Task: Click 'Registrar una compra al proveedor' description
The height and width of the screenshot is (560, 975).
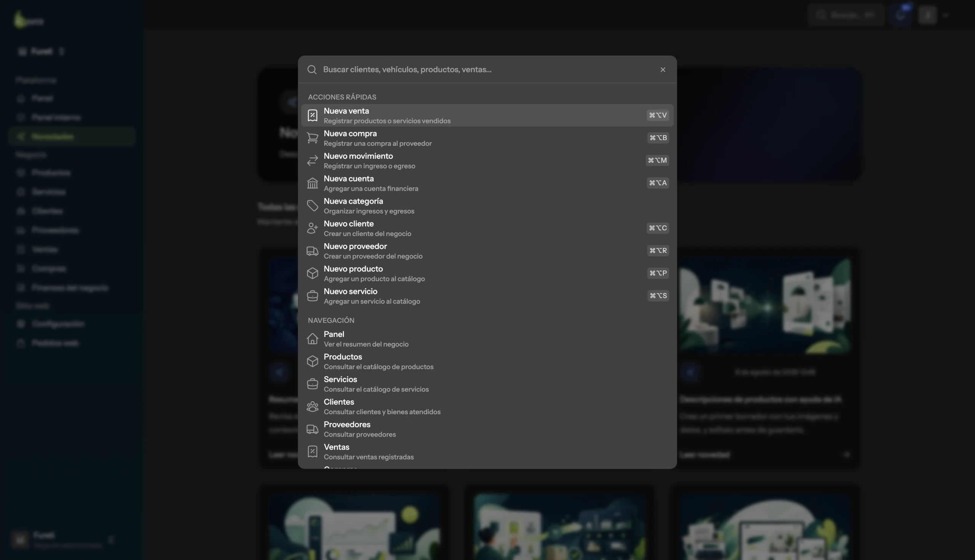Action: (377, 144)
